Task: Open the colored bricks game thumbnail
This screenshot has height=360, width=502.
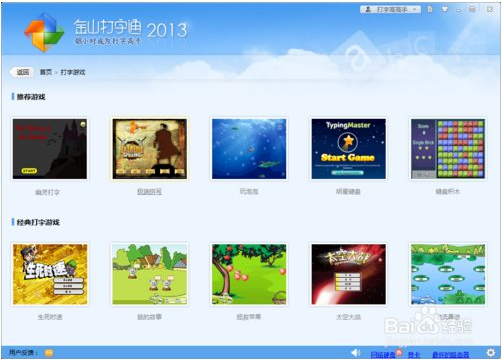Action: 448,149
